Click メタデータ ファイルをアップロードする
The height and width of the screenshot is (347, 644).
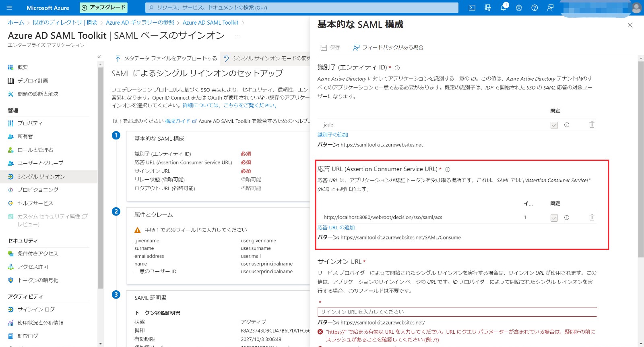(x=166, y=58)
